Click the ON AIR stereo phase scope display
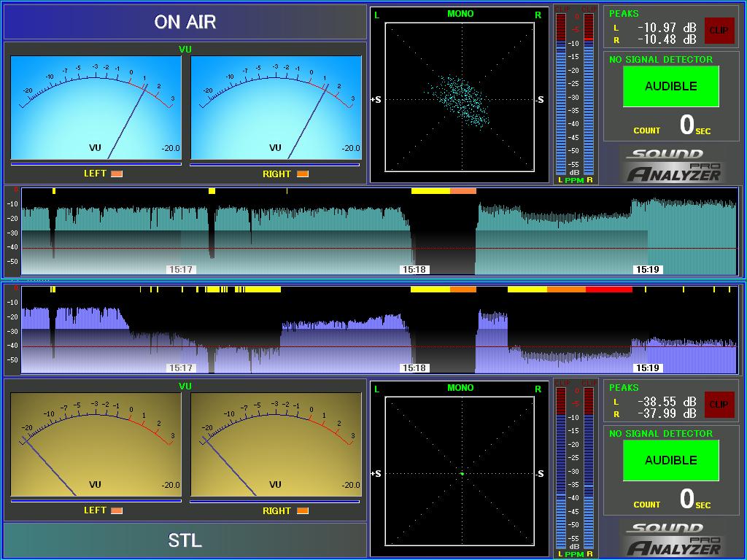Viewport: 747px width, 560px height. pyautogui.click(x=460, y=97)
